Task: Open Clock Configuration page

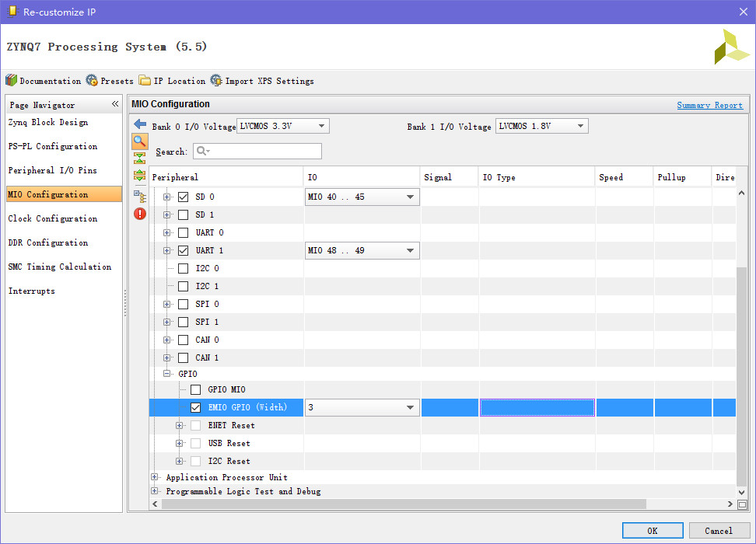Action: pos(53,218)
